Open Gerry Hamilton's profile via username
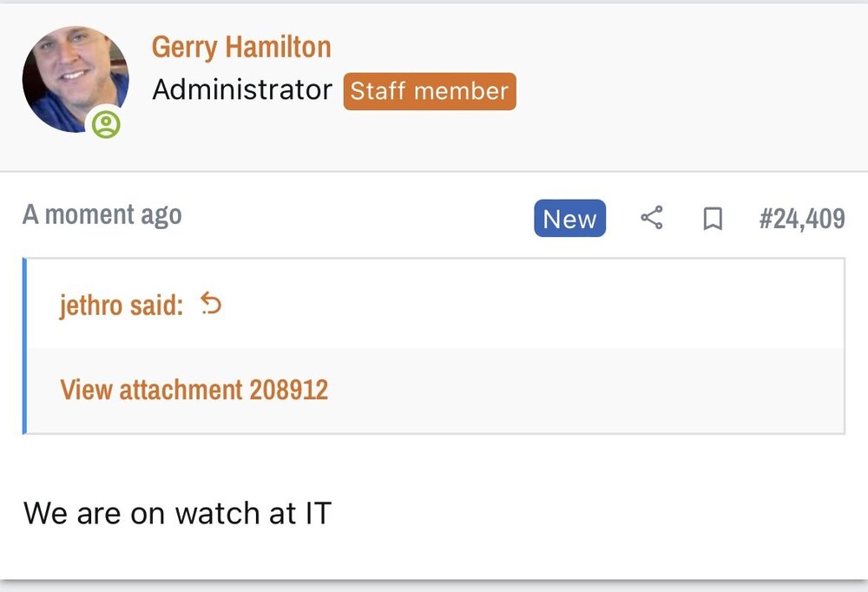 coord(241,47)
